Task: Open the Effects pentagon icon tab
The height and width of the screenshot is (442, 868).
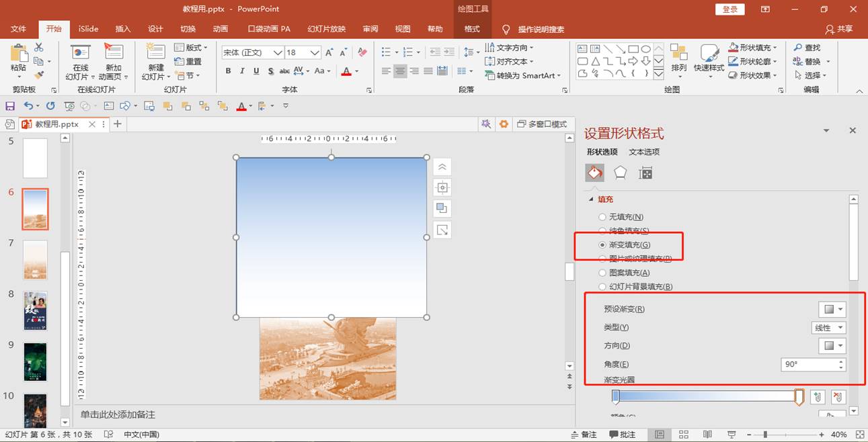Action: (x=620, y=173)
